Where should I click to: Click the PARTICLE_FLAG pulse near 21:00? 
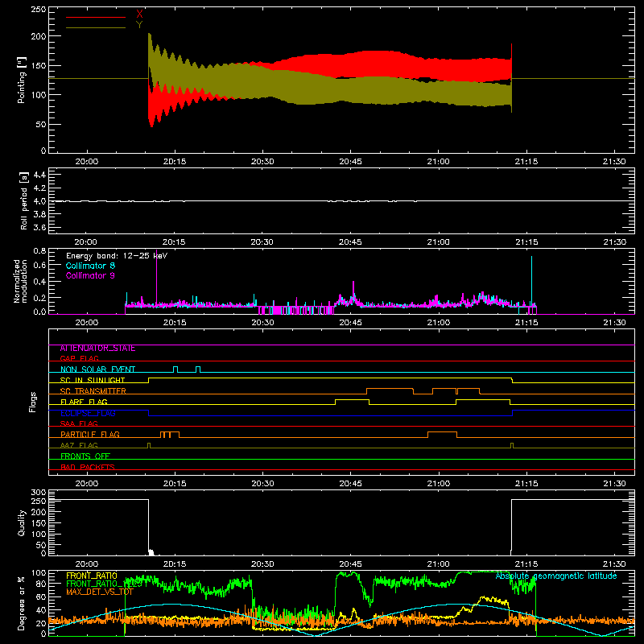click(x=442, y=434)
